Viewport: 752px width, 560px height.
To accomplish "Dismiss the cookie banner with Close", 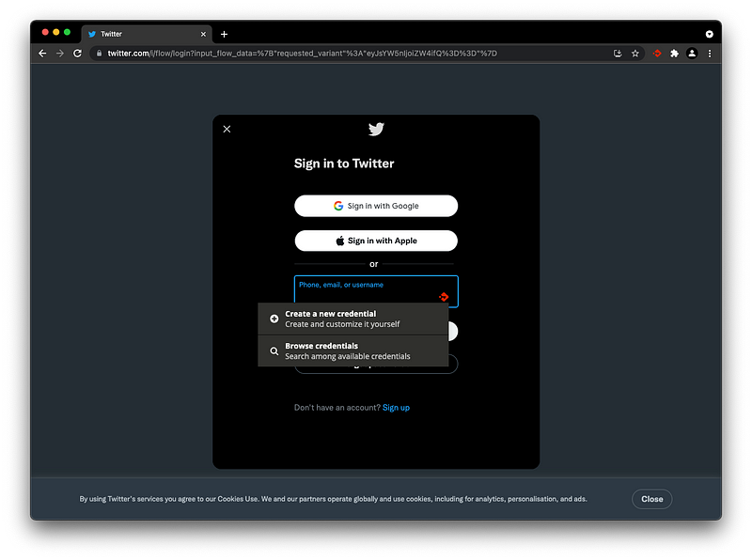I will point(651,499).
